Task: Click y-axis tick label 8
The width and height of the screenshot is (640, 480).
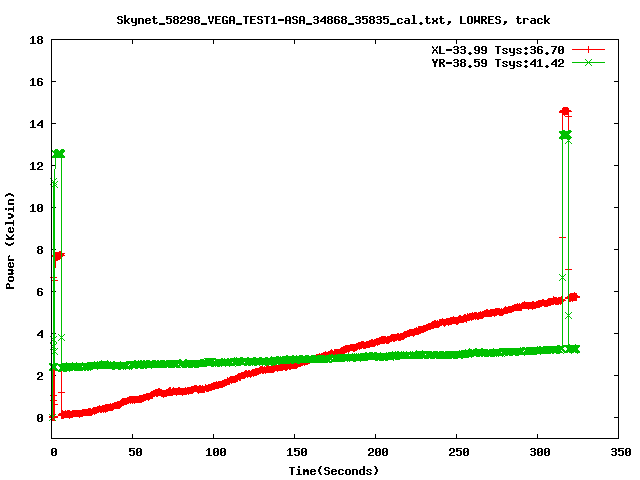Action: pos(40,250)
